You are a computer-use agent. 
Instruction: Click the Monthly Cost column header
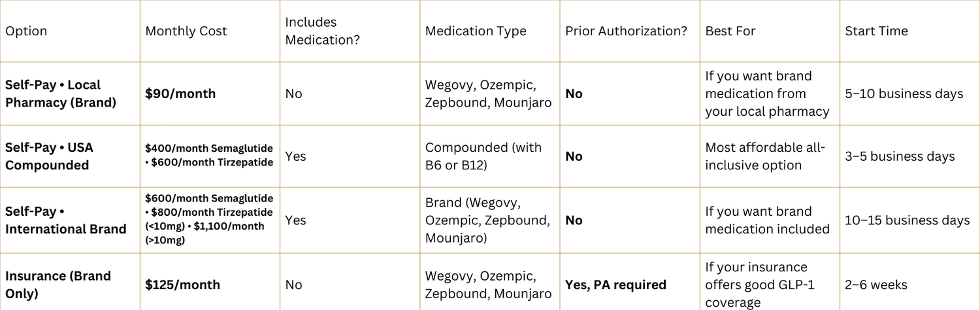pyautogui.click(x=186, y=31)
